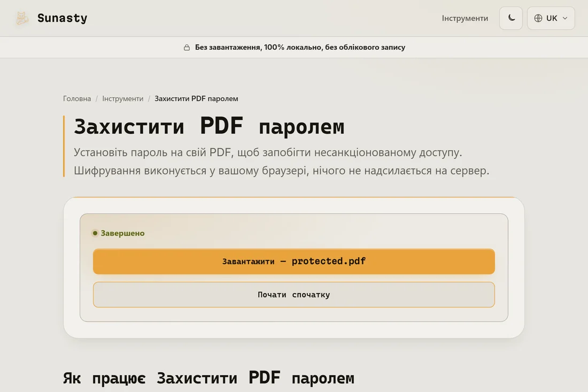Open Інструменти in the top navigation
588x392 pixels.
click(465, 18)
